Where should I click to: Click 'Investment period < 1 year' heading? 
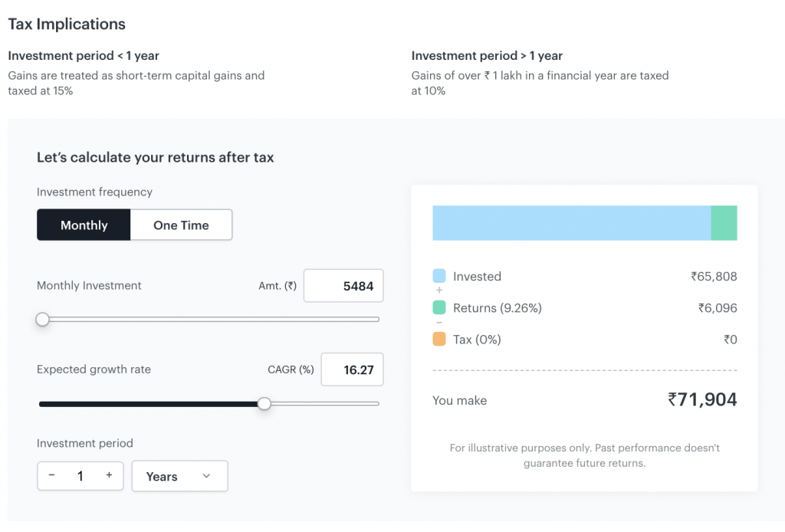84,55
